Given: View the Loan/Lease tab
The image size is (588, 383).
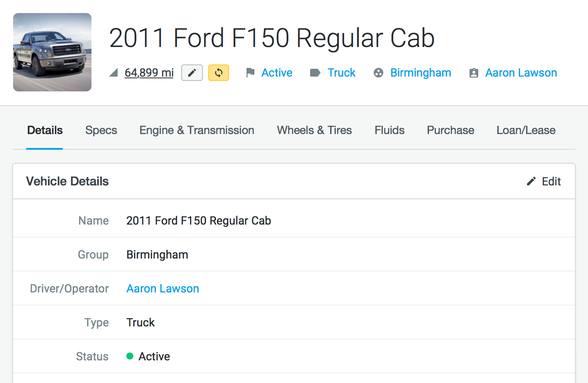Looking at the screenshot, I should coord(526,130).
